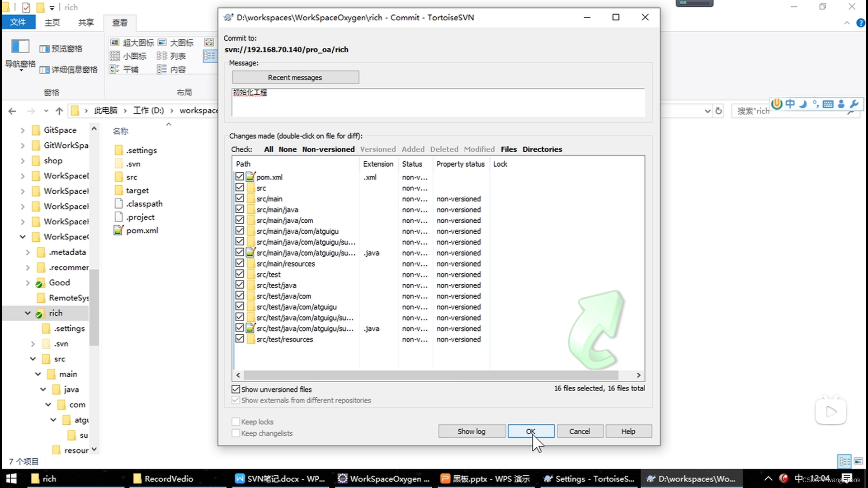
Task: Switch to SVN笔记.docx taskbar window
Action: [x=280, y=479]
